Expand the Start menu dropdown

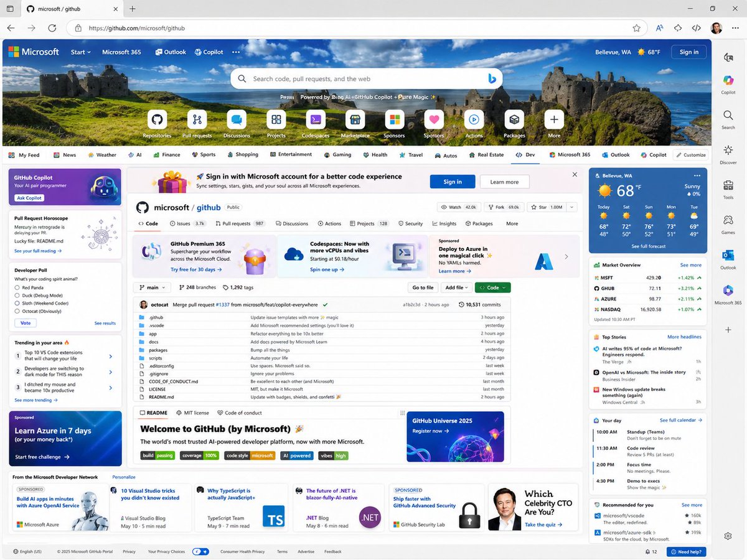point(81,52)
